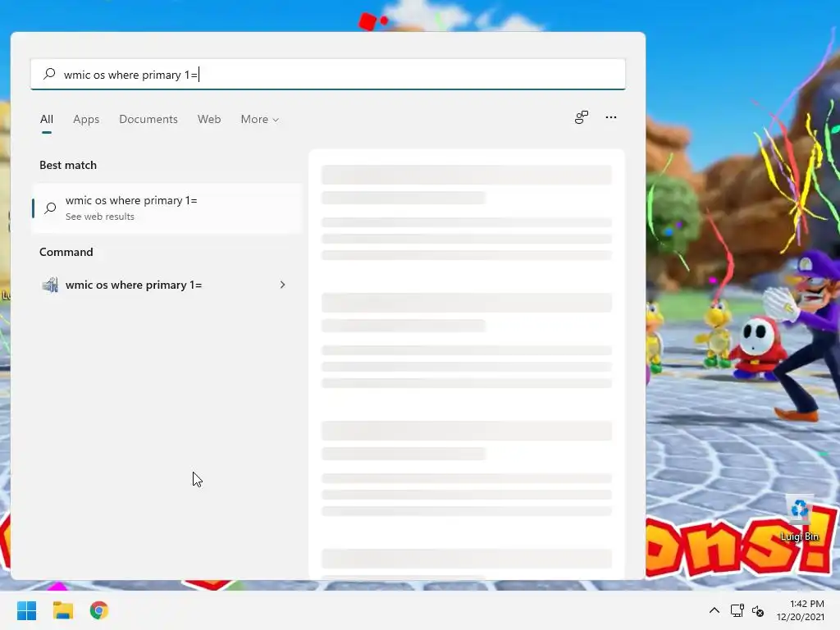Click the muted volume tray icon
The height and width of the screenshot is (630, 840).
coord(757,610)
